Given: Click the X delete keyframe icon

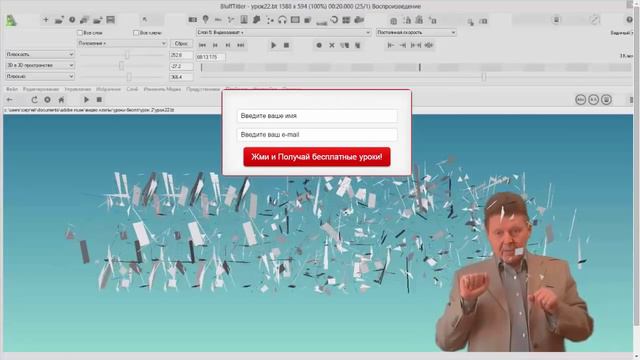Looking at the screenshot, I should coord(332,45).
